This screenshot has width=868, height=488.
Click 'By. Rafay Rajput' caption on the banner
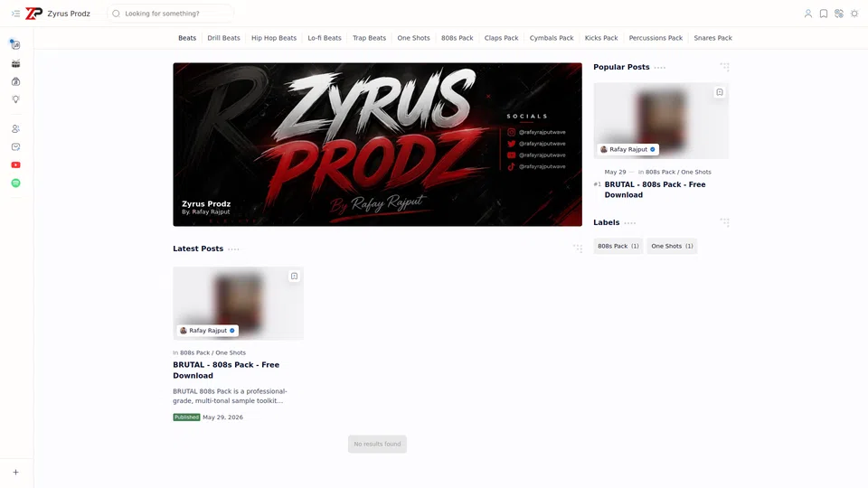coord(205,211)
